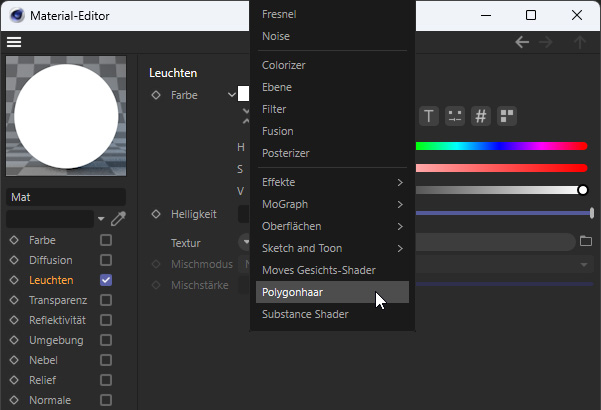Enable the Farbe channel checkbox
601x410 pixels.
[x=106, y=240]
